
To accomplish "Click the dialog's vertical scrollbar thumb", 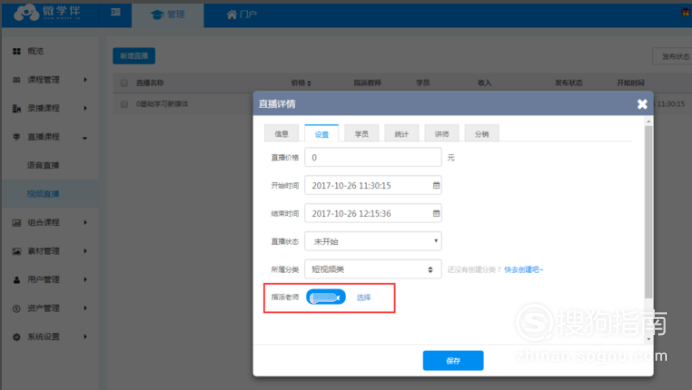I will click(648, 212).
